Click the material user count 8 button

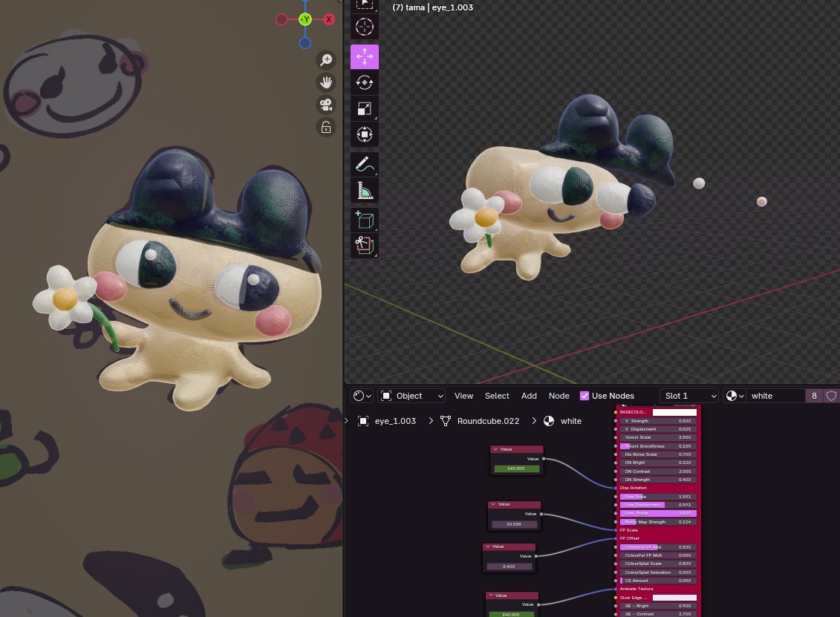[814, 396]
